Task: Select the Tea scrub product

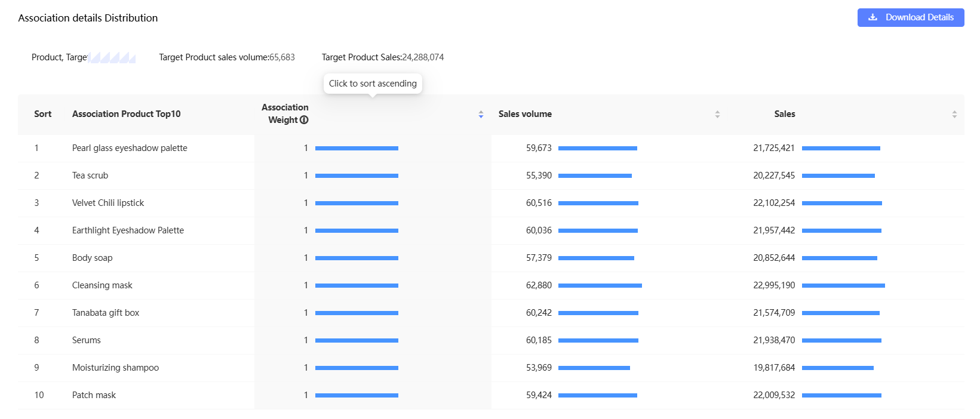Action: point(90,175)
